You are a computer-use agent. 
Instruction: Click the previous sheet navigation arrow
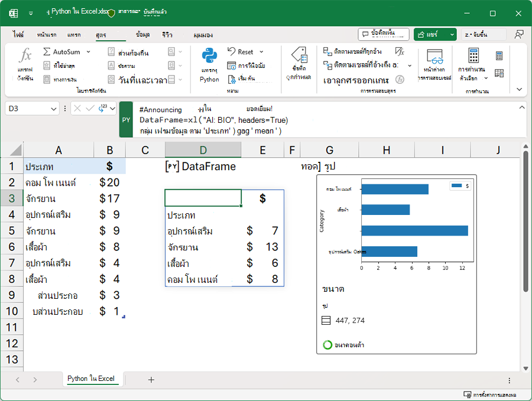tap(18, 380)
